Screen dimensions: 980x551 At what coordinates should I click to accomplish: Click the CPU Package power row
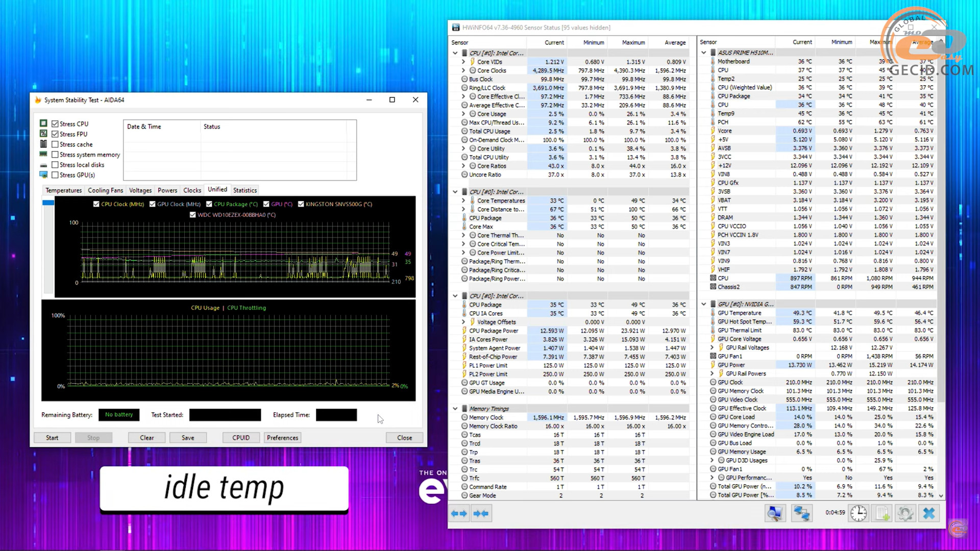494,330
